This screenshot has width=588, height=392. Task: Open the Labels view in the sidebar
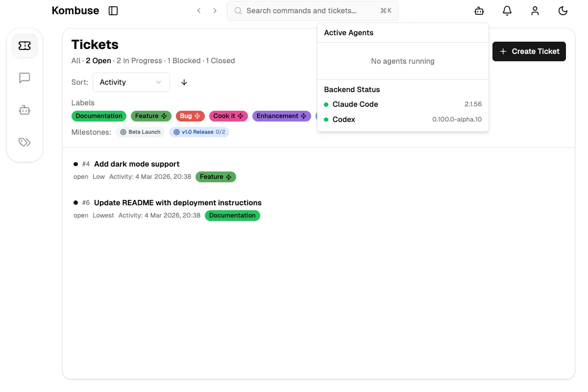[x=24, y=142]
